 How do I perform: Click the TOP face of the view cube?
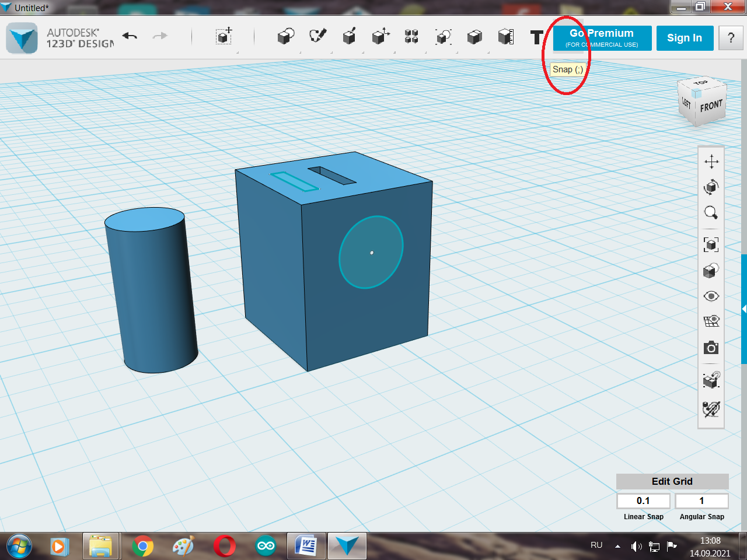(701, 83)
